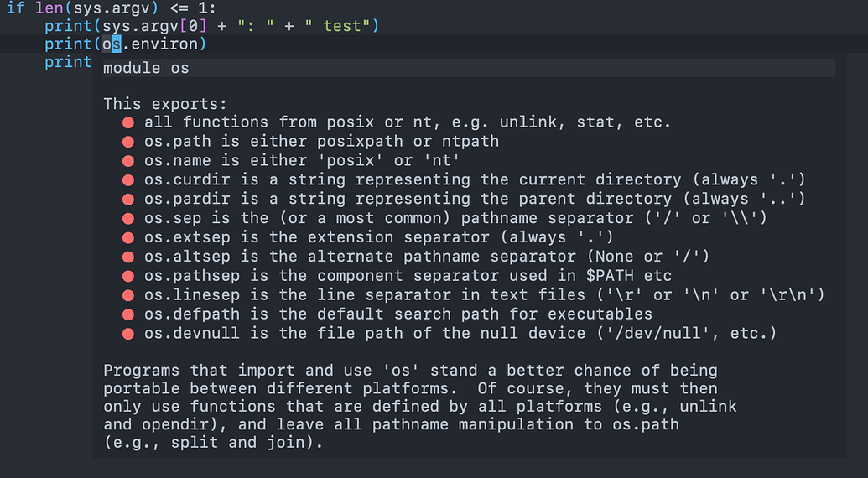Click red bullet beside os.linesep line
Screen dimensions: 868x478
click(x=127, y=295)
